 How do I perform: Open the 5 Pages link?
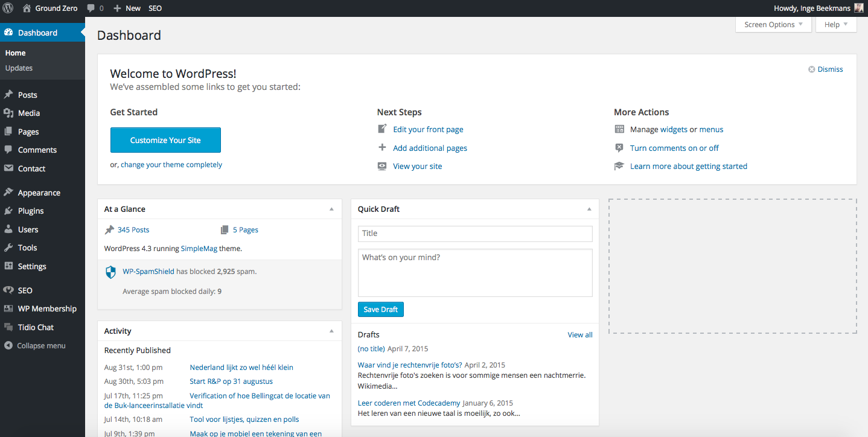(x=245, y=230)
